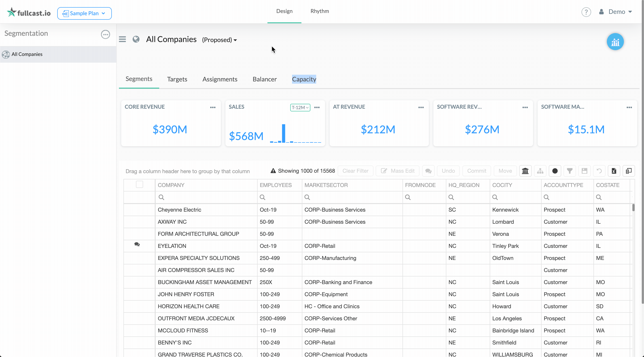Open the help question mark icon
Viewport: 644px width, 357px height.
[586, 12]
